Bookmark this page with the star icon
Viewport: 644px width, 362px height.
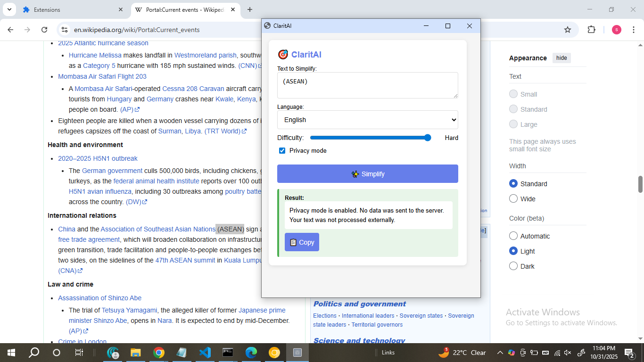point(568,30)
